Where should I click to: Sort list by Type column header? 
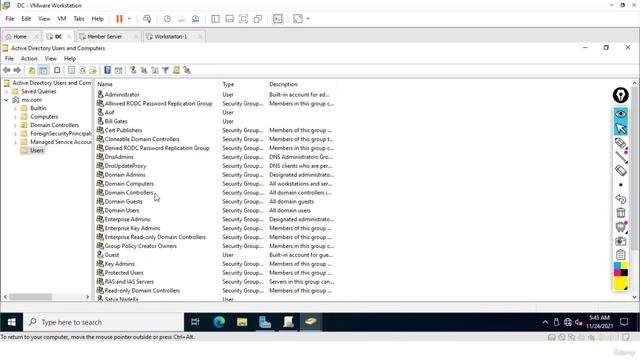pos(243,84)
